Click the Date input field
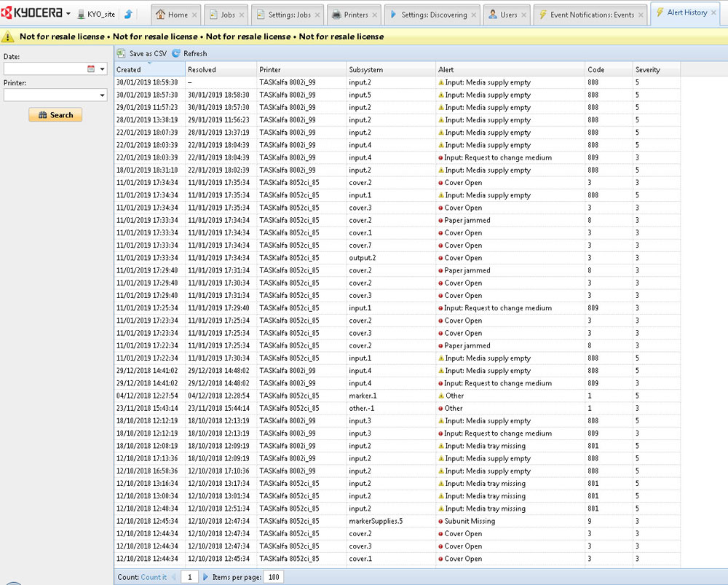 click(44, 68)
